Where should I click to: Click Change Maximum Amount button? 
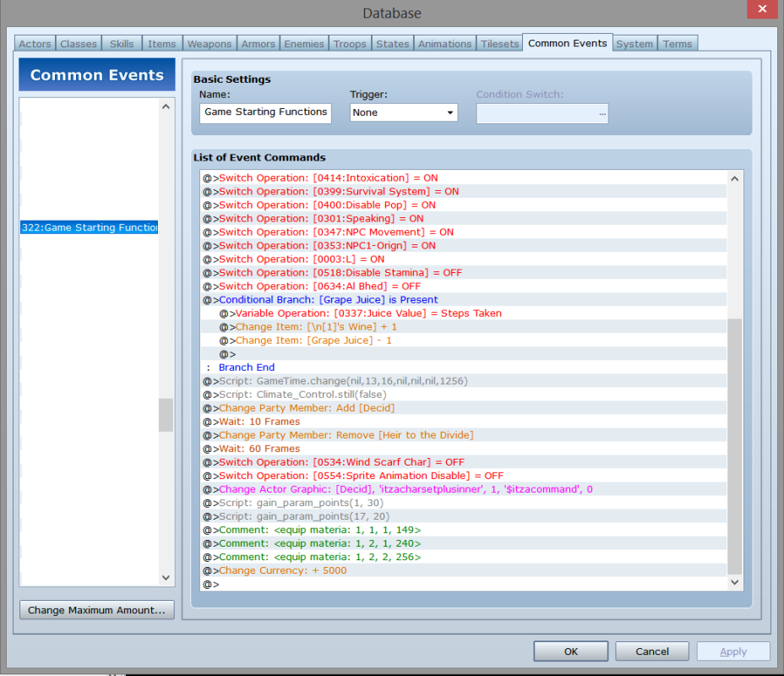pos(97,610)
